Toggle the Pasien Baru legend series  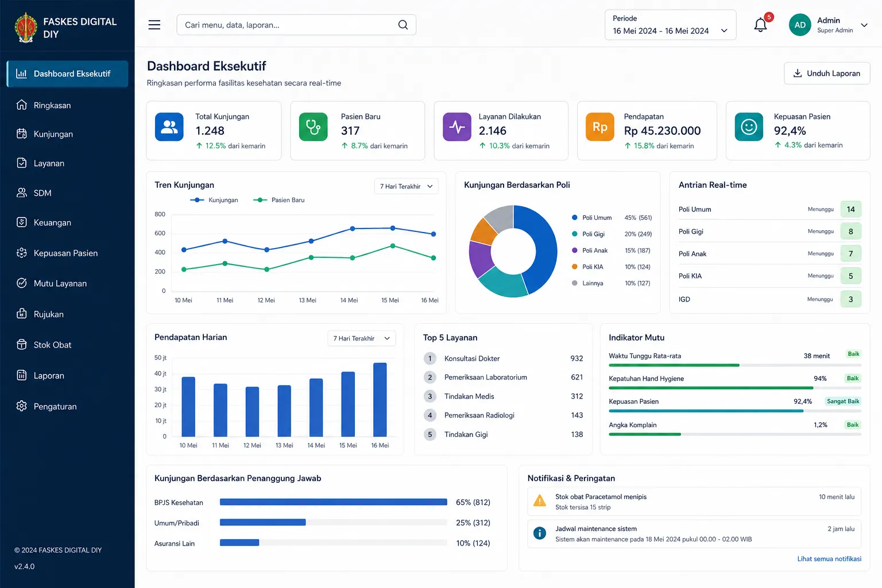[x=279, y=200]
